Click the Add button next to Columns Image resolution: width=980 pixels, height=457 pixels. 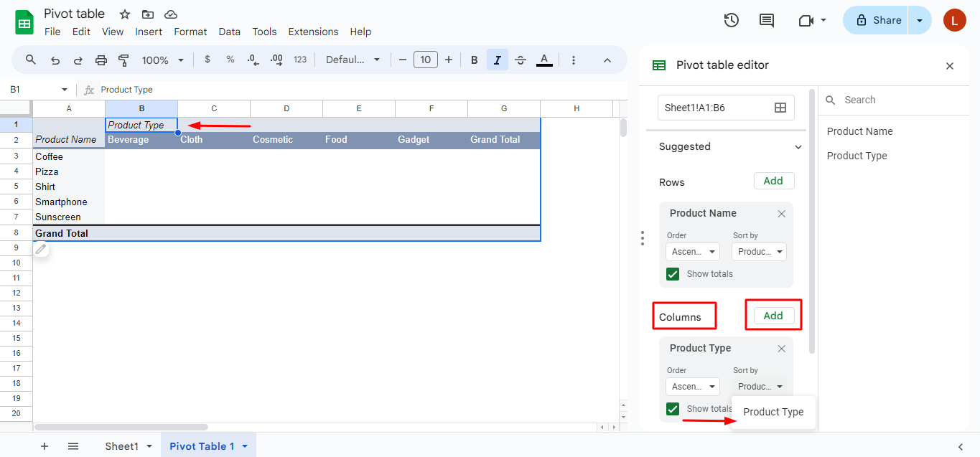tap(773, 315)
